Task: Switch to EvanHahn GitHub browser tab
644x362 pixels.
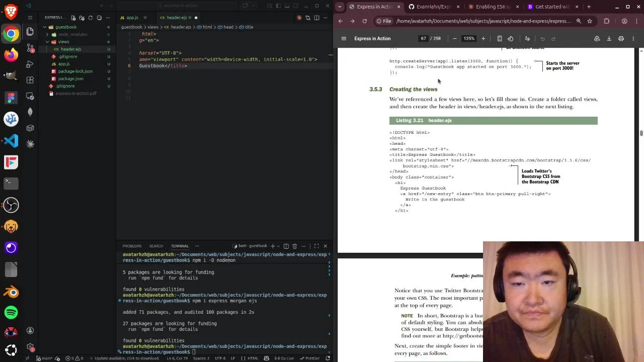Action: pyautogui.click(x=434, y=7)
